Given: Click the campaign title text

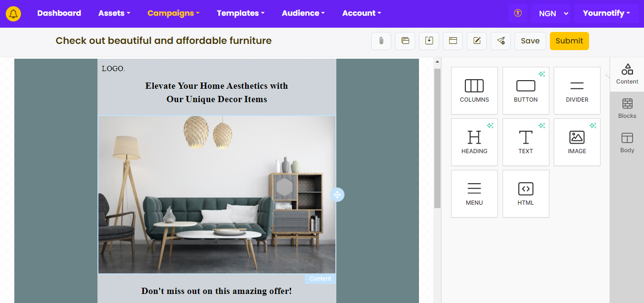Looking at the screenshot, I should (x=163, y=41).
